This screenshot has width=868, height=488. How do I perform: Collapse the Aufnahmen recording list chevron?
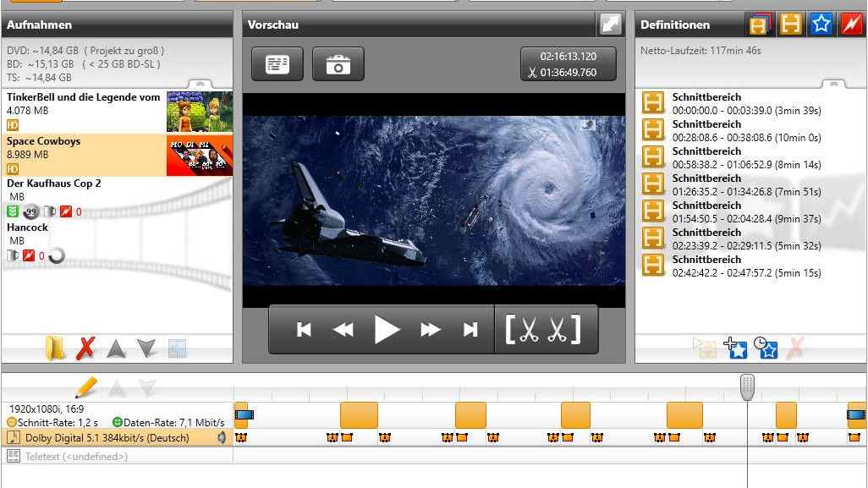tap(201, 85)
